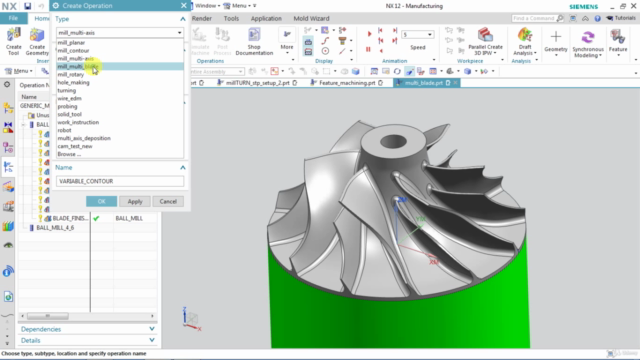Click the circular target display icon
The width and height of the screenshot is (640, 360).
point(325,51)
